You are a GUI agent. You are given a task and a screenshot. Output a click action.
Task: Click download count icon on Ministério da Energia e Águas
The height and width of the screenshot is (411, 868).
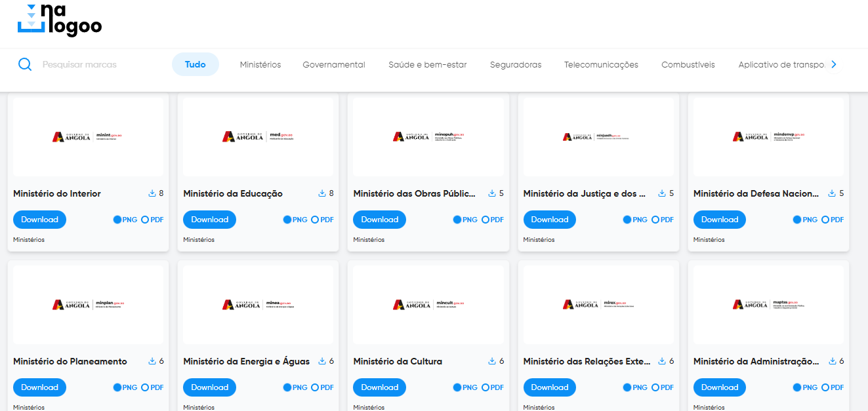322,361
